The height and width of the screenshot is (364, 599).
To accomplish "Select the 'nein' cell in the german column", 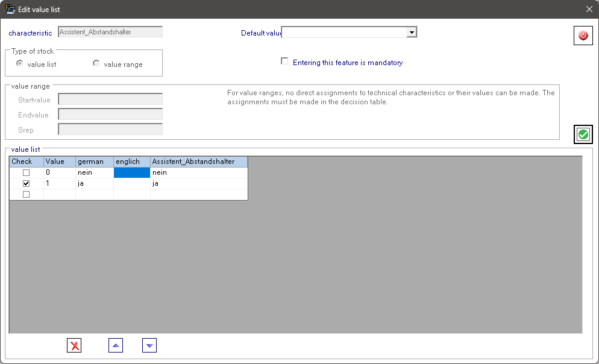I will point(94,172).
